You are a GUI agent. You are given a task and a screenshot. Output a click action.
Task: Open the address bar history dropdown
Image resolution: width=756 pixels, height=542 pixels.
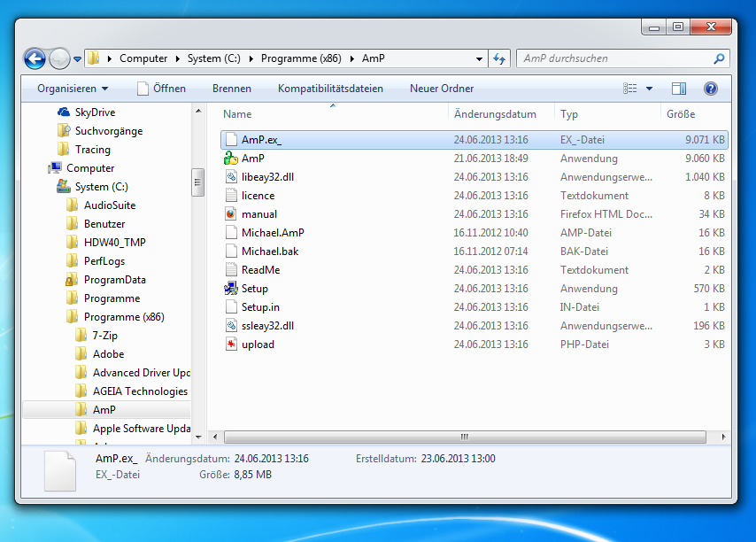[x=479, y=58]
